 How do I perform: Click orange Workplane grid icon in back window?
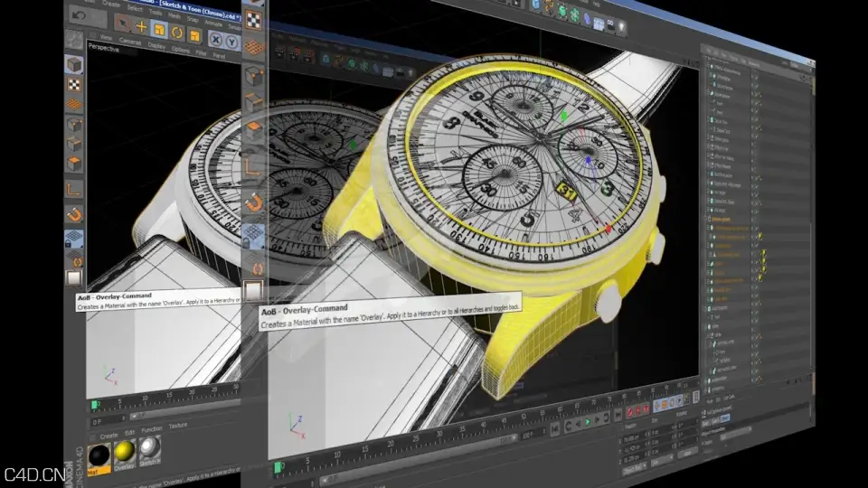pos(74,104)
